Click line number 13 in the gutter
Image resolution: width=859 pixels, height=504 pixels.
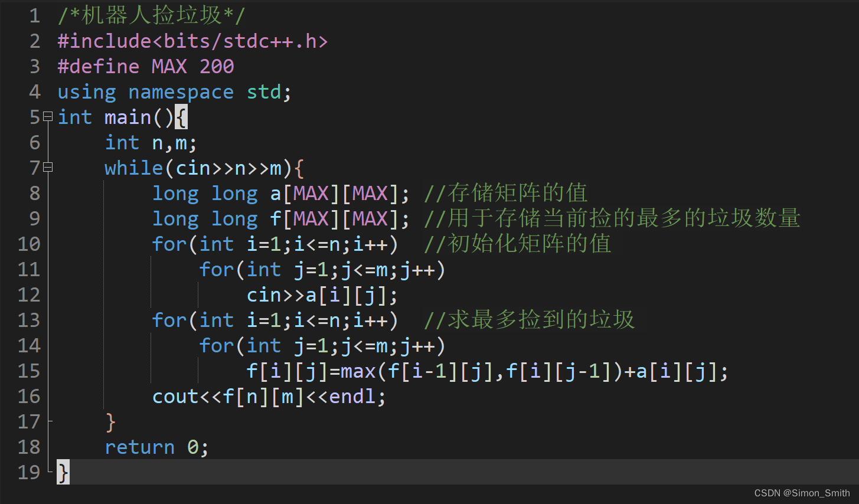point(29,320)
